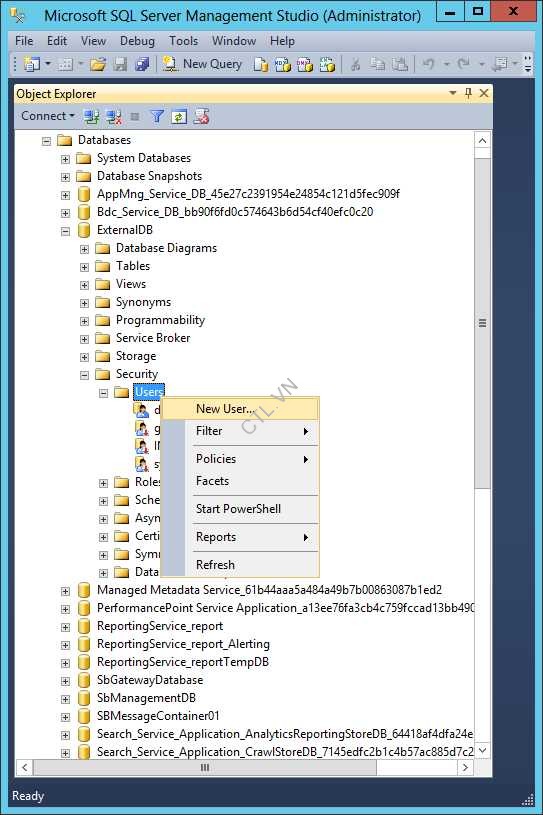Select the Database Diagrams folder
The image size is (543, 815).
tap(166, 248)
